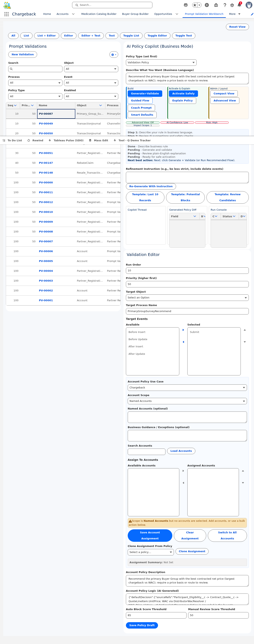Viewport: 254px width, 644px height.
Task: Open the Object filter dropdown
Action: (x=91, y=69)
